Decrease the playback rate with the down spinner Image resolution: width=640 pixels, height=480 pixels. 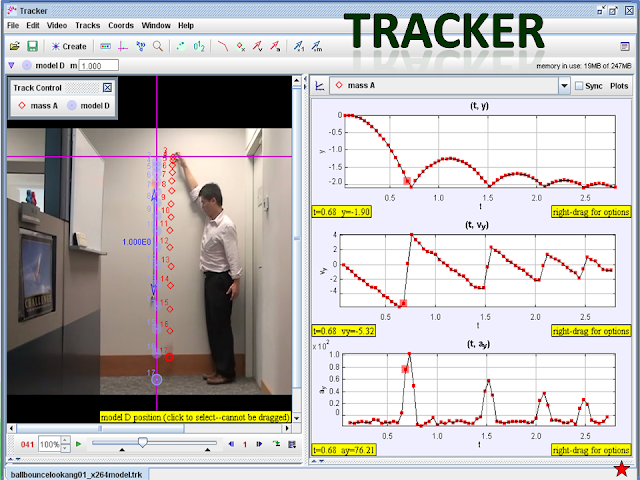tap(65, 448)
